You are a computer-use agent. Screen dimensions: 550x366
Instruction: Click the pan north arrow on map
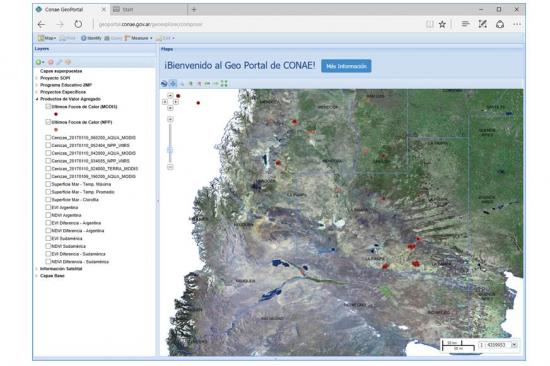(170, 95)
